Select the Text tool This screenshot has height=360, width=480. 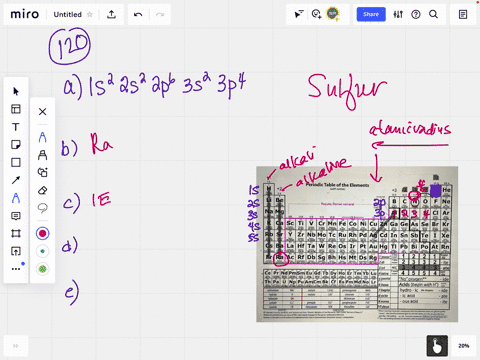coord(16,127)
